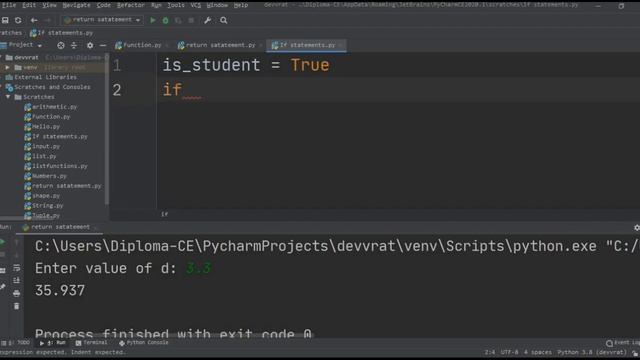The image size is (640, 360).
Task: Click the 'True' value on line 1
Action: [x=310, y=65]
